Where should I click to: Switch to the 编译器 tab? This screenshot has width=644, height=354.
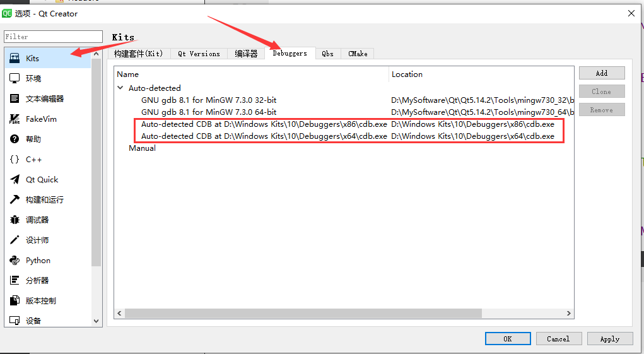[x=246, y=54]
